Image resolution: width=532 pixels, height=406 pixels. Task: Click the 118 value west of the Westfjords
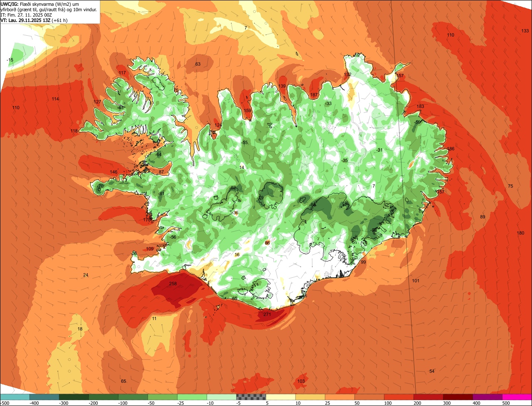[x=74, y=131]
